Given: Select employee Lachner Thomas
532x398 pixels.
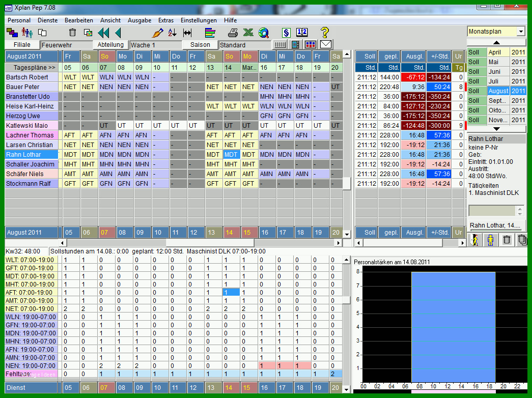Looking at the screenshot, I should (x=31, y=135).
